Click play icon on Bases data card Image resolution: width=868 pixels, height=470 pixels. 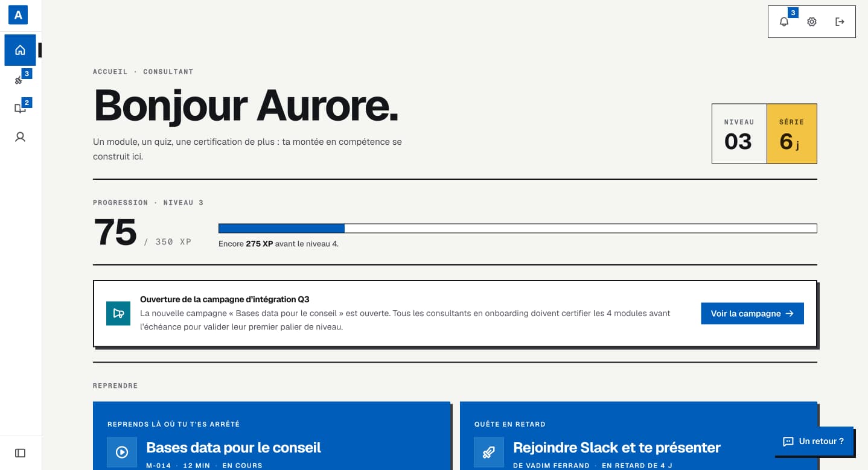[x=122, y=452]
